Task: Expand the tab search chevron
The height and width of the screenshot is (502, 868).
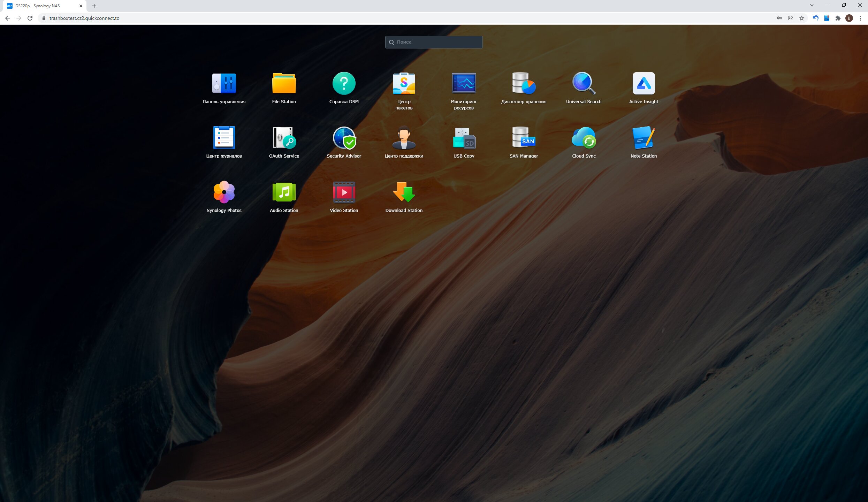Action: 812,5
